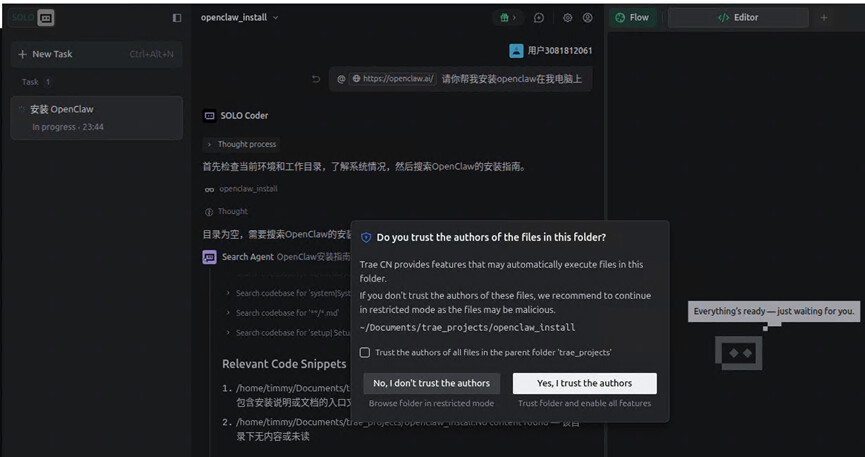This screenshot has height=457, width=865.
Task: Add a new panel tab with plus
Action: coord(824,18)
